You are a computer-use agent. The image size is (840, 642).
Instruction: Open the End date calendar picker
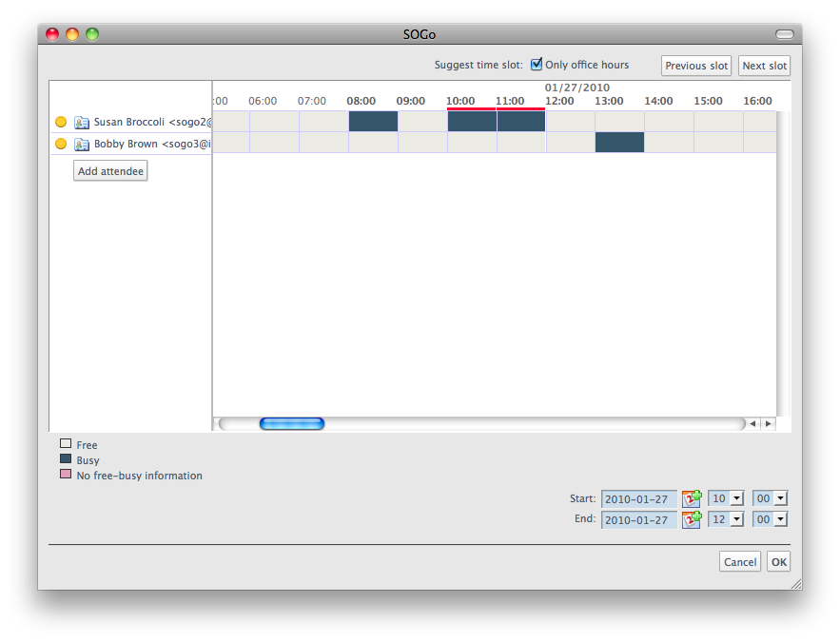coord(692,519)
